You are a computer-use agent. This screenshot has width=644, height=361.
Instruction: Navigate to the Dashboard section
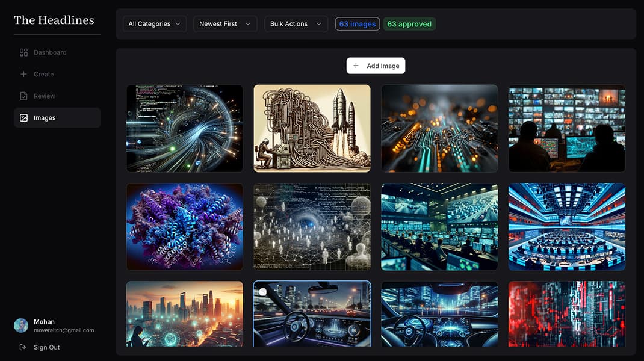pyautogui.click(x=49, y=52)
